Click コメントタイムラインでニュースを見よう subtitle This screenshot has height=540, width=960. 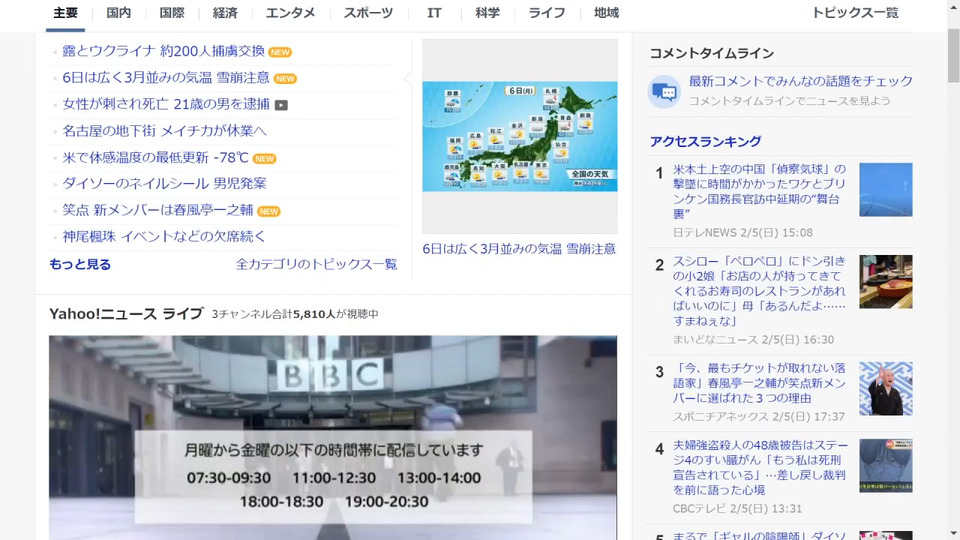[x=789, y=100]
